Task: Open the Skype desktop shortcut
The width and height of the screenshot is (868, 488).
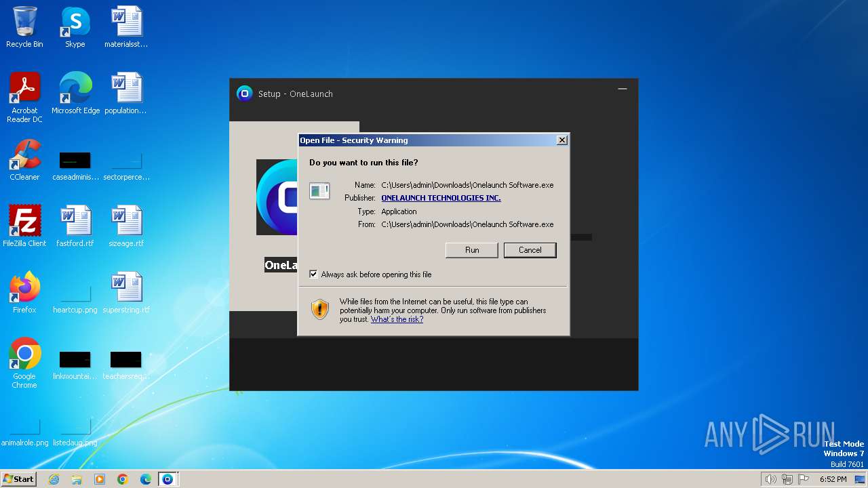Action: click(75, 28)
